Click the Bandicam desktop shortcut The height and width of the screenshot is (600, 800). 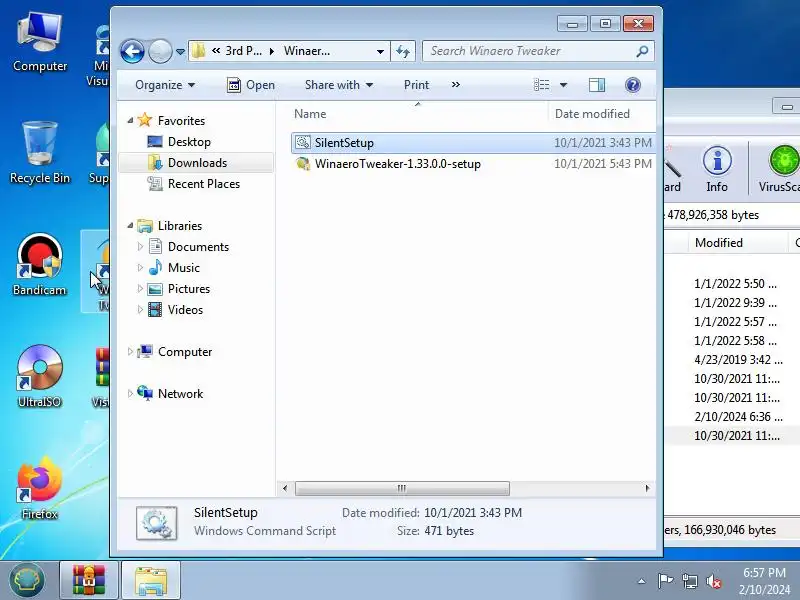pos(40,265)
